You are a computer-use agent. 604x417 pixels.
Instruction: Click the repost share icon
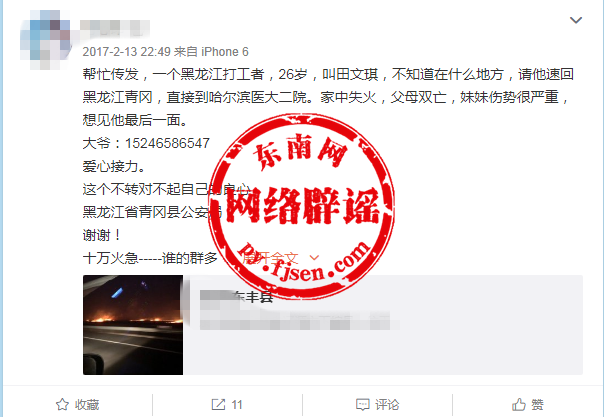click(x=218, y=404)
